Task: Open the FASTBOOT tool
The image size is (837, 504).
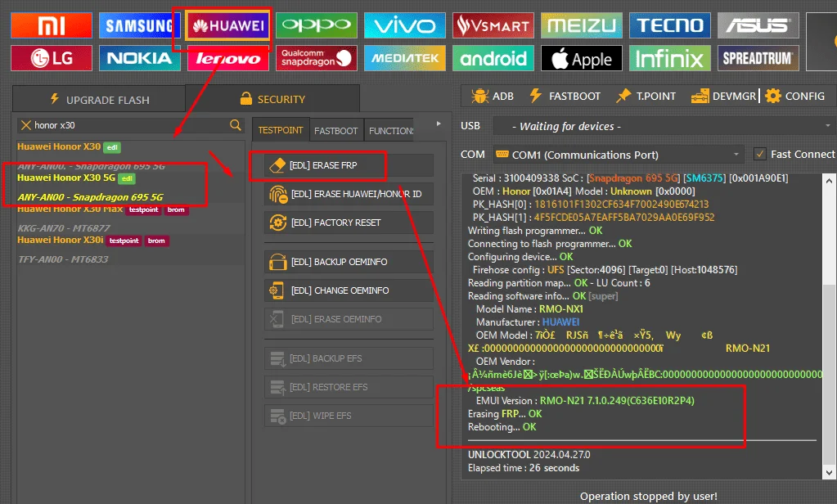Action: click(x=565, y=96)
